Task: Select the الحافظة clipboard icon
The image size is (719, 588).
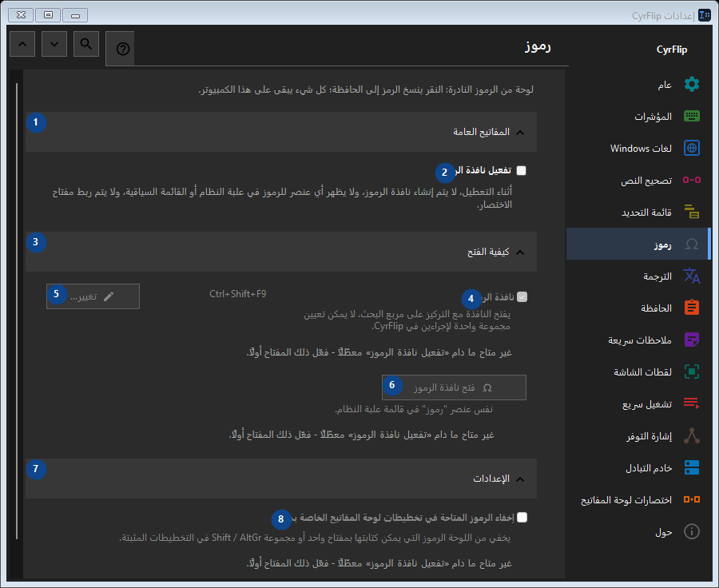Action: [x=692, y=308]
